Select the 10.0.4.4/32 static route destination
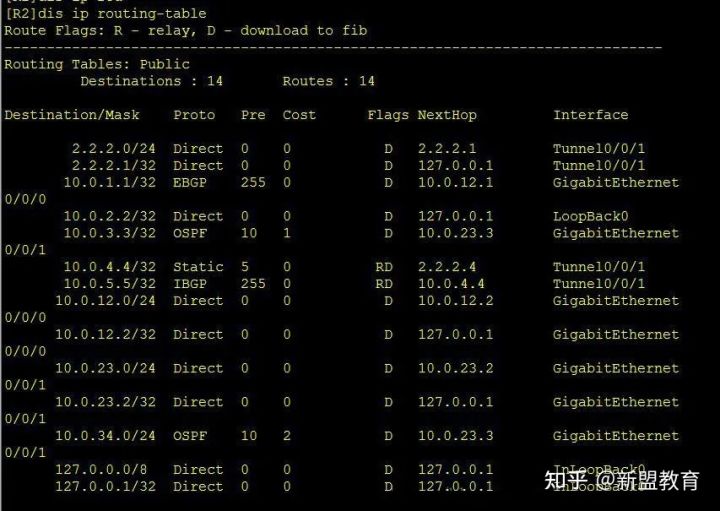This screenshot has height=511, width=720. [109, 267]
